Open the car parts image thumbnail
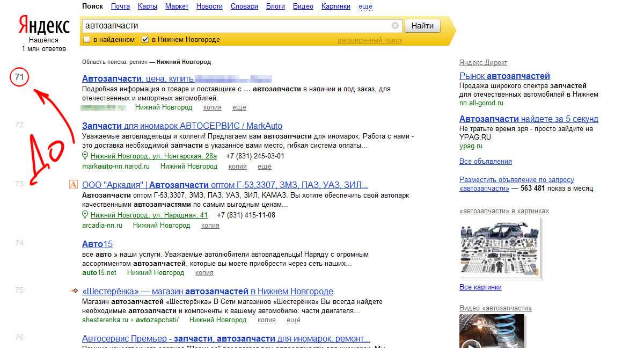This screenshot has width=644, height=348. click(500, 249)
